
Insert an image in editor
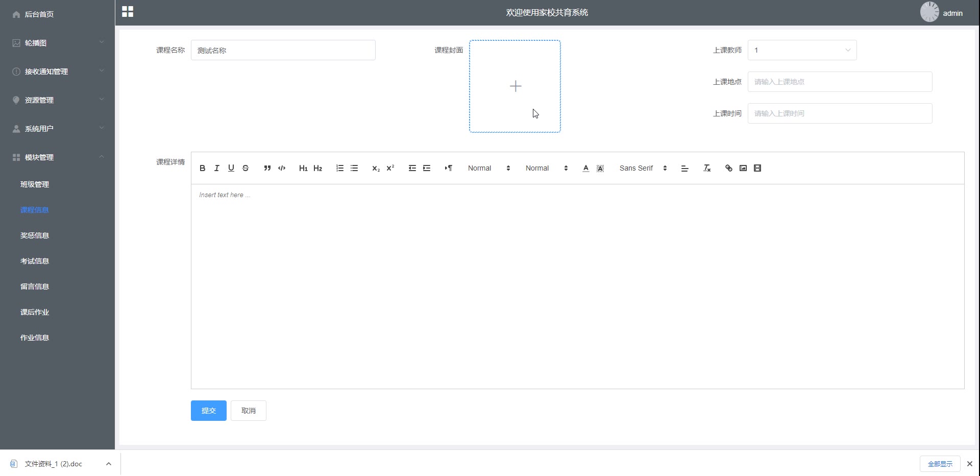[743, 168]
